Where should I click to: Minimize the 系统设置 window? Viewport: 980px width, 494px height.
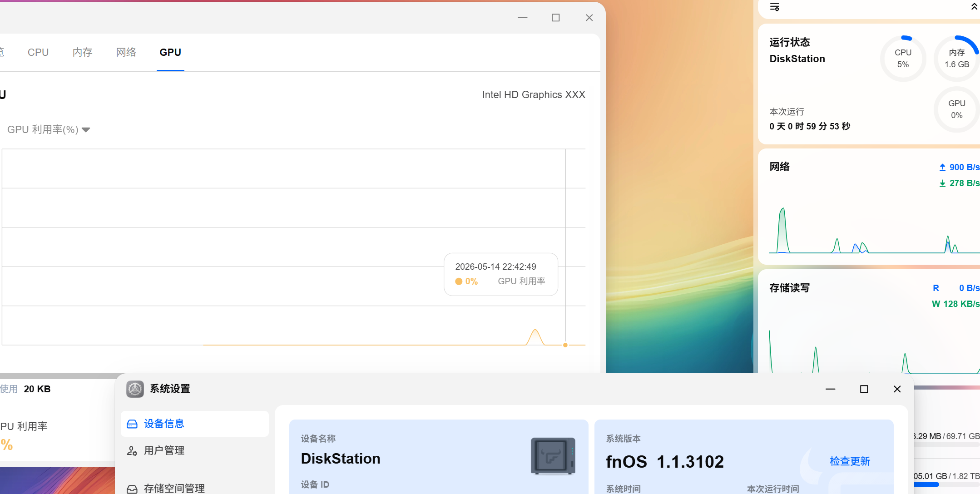pyautogui.click(x=831, y=389)
